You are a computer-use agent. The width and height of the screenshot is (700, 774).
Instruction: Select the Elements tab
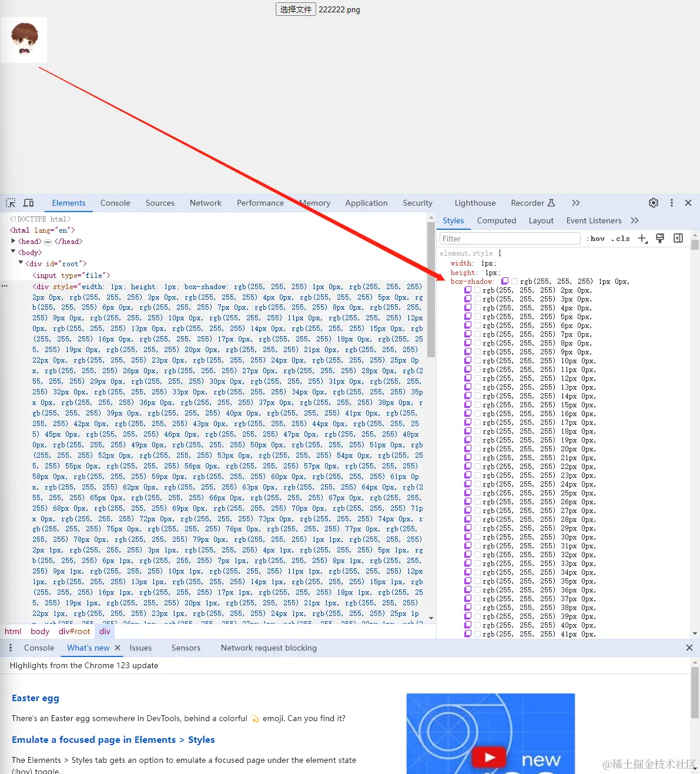(69, 203)
